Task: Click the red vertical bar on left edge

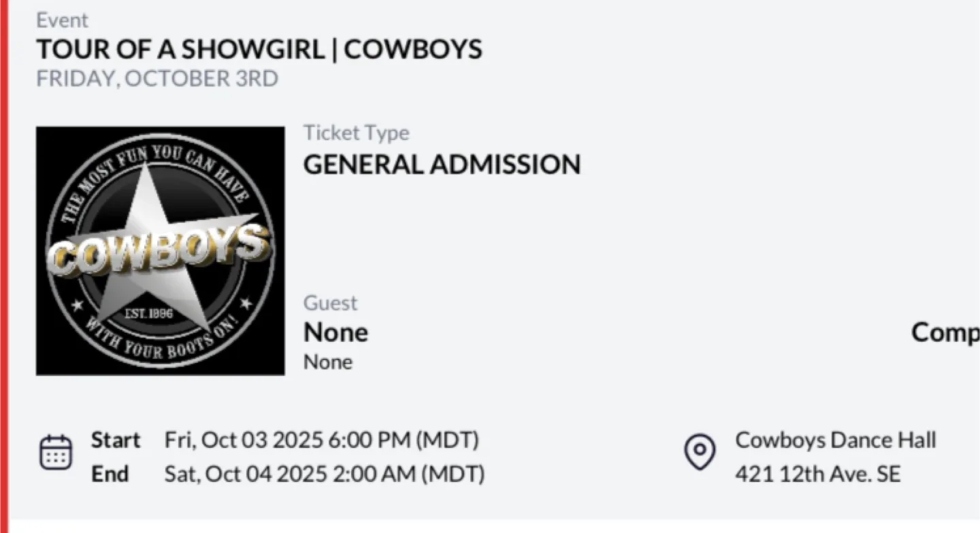Action: tap(3, 265)
